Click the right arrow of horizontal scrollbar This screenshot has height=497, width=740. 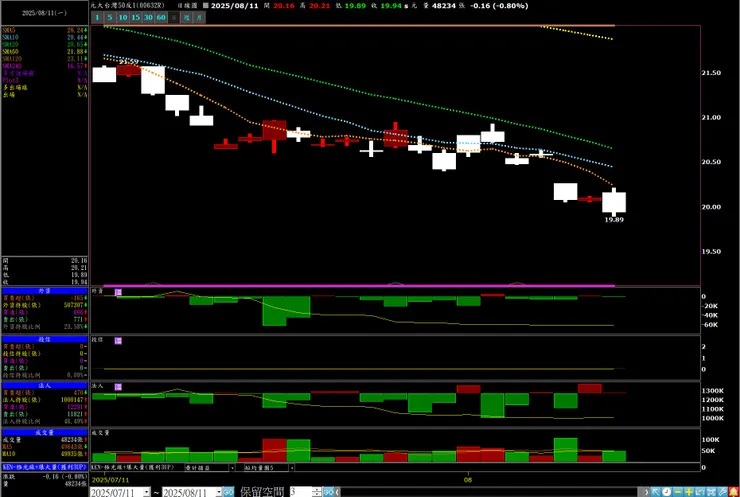coord(646,492)
